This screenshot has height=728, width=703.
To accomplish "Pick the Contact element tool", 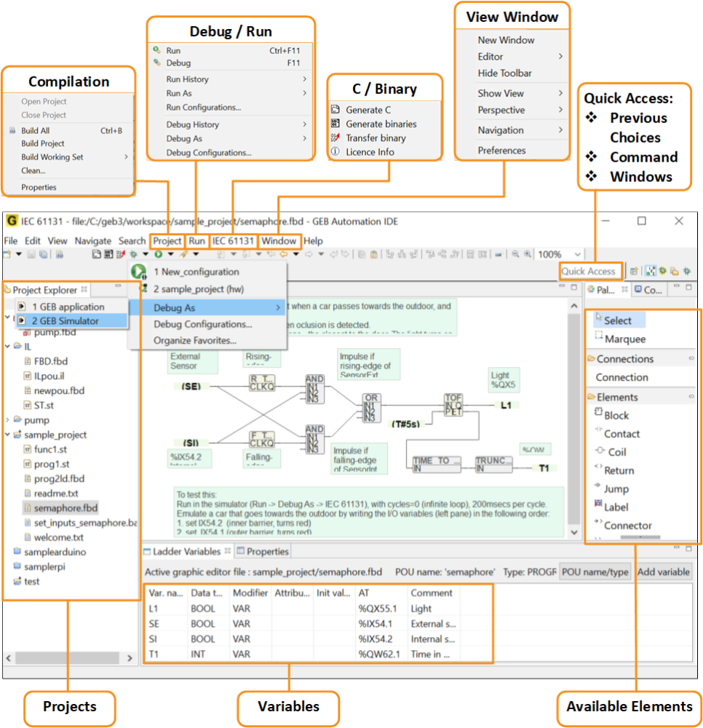I will coord(621,433).
